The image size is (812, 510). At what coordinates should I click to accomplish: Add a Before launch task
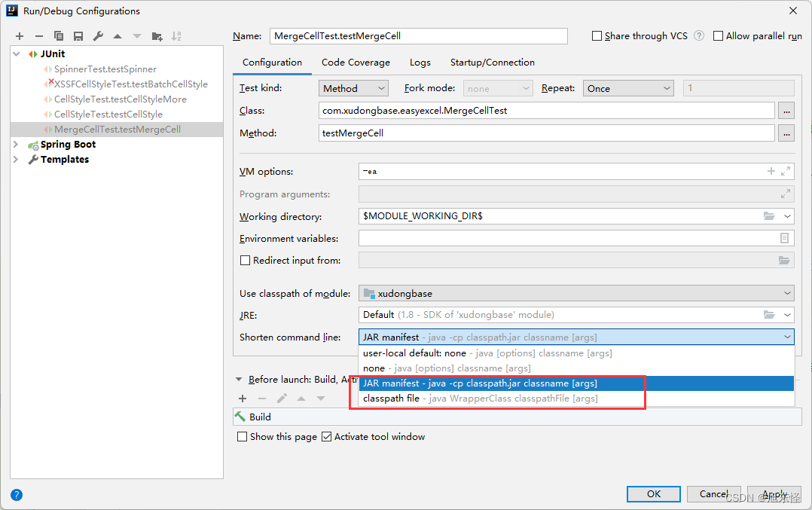click(x=243, y=398)
